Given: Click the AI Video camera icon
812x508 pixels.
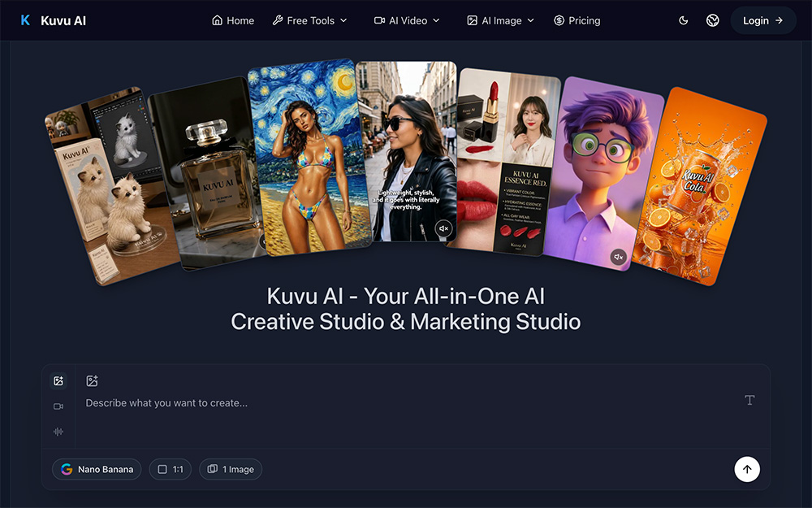Looking at the screenshot, I should click(x=379, y=21).
